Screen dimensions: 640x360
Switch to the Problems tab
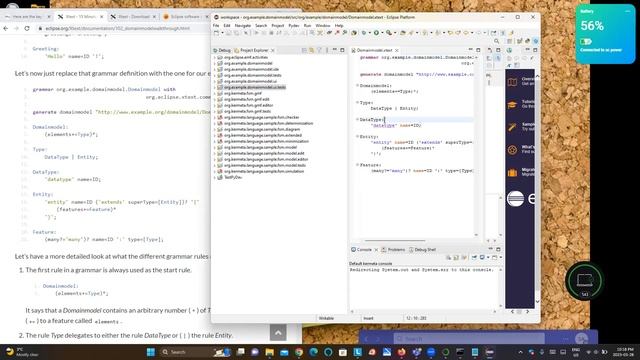point(393,249)
